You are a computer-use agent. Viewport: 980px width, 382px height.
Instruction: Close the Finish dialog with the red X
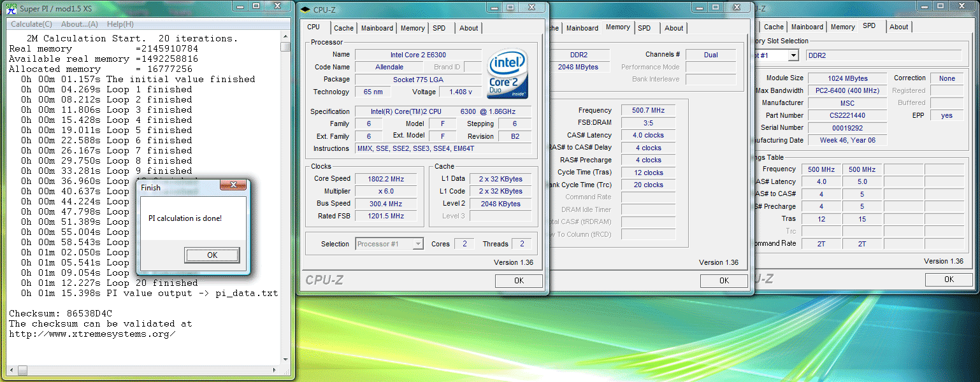(x=233, y=185)
